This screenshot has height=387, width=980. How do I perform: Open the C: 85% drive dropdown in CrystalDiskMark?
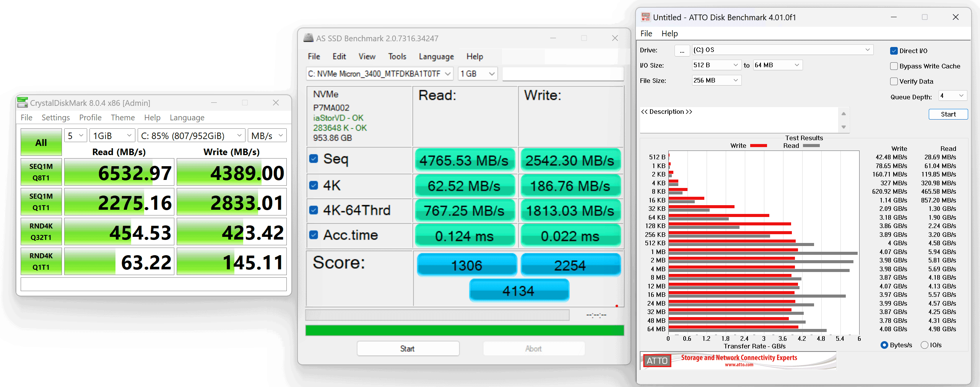pyautogui.click(x=191, y=136)
